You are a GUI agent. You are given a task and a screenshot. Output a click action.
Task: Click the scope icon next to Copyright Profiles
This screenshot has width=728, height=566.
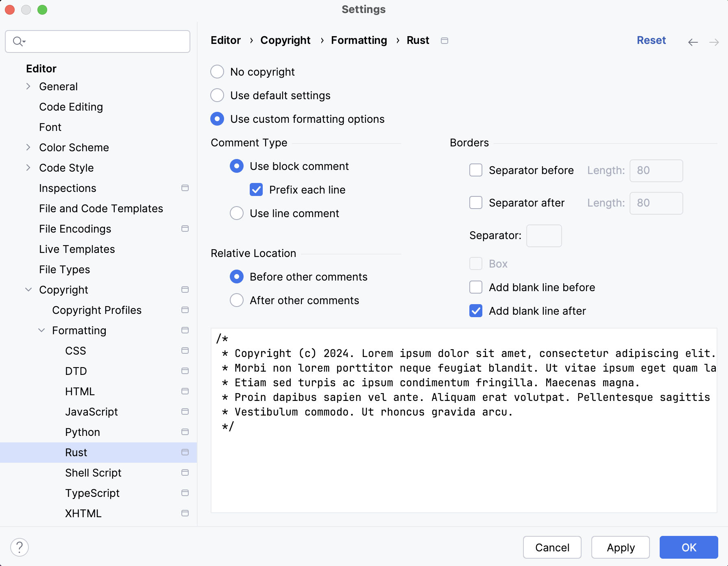[x=185, y=310]
